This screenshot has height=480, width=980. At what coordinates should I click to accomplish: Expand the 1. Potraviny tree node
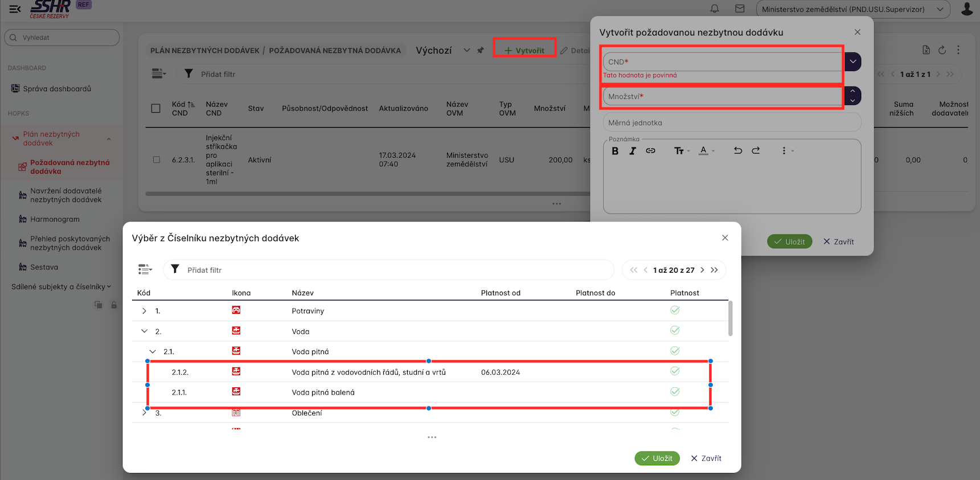[144, 311]
